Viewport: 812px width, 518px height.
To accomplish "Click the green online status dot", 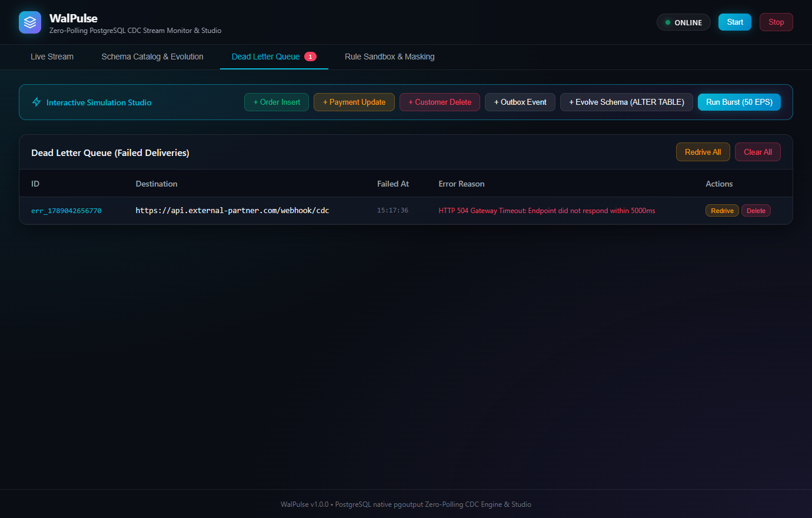I will 667,22.
